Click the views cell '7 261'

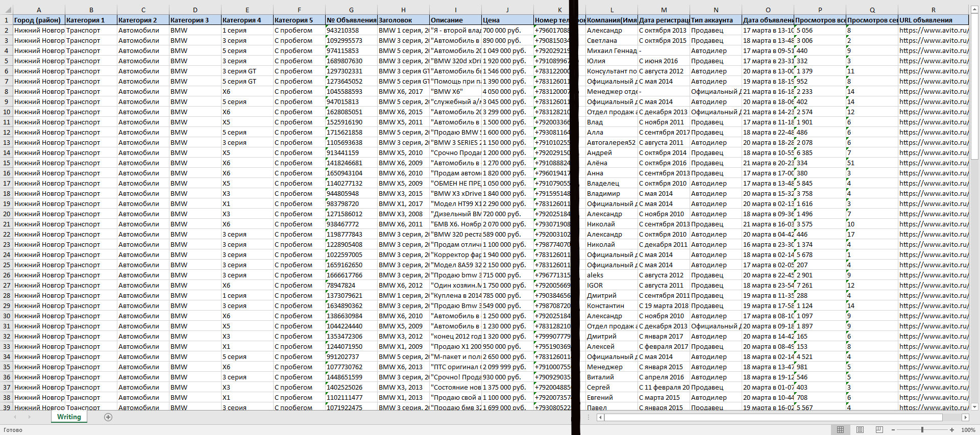820,285
